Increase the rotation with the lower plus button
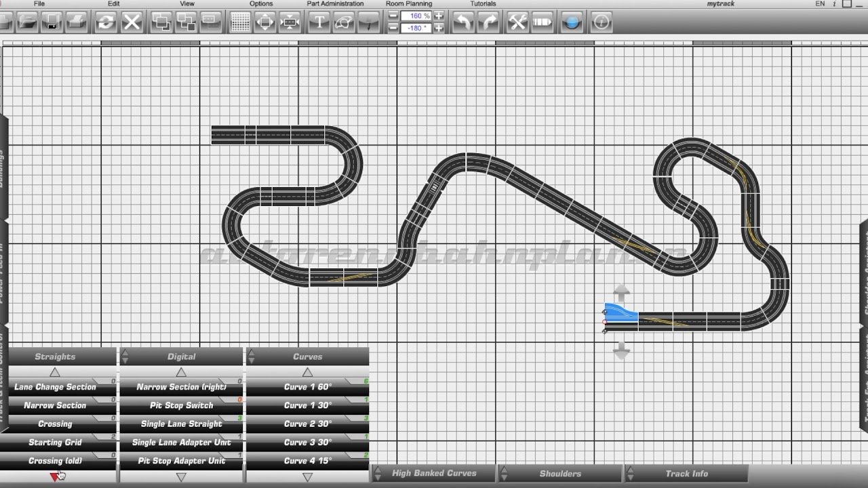868x488 pixels. pos(439,28)
